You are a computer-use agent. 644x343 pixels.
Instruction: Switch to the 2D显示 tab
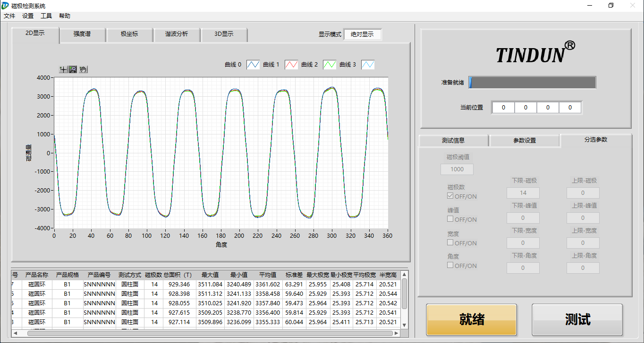pos(35,34)
